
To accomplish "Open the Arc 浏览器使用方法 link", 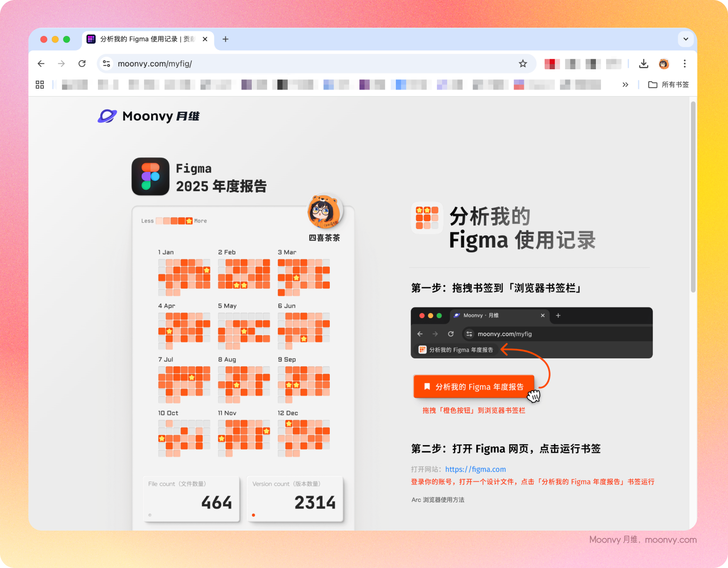I will point(438,500).
